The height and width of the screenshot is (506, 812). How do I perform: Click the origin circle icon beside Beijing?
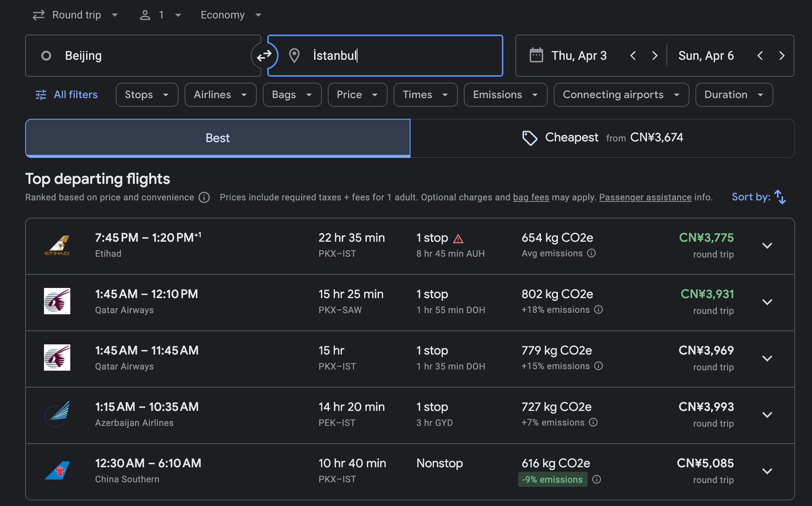46,56
